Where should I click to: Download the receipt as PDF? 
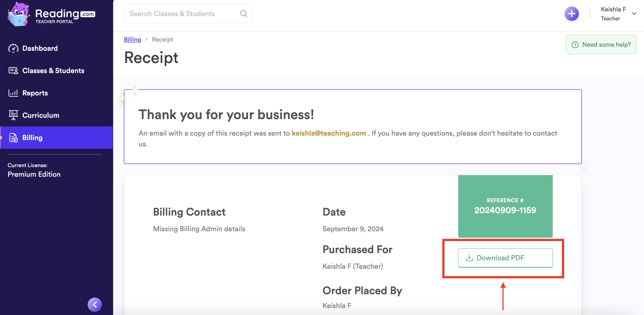505,258
